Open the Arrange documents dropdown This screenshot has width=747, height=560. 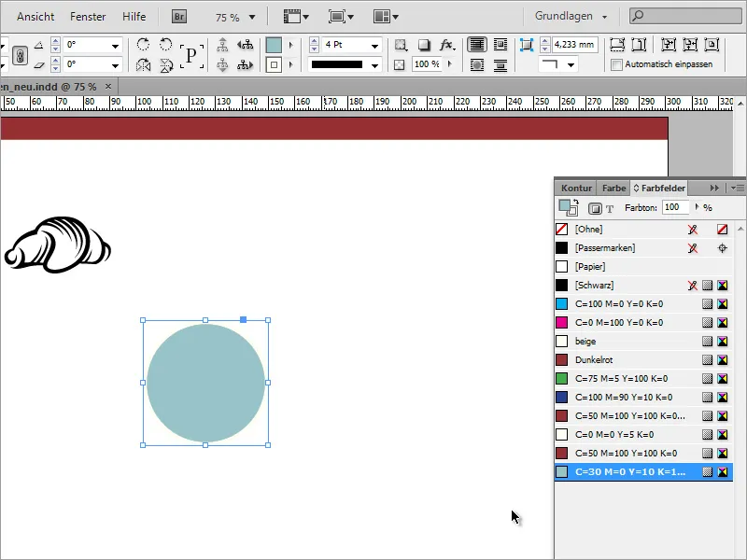click(x=386, y=17)
